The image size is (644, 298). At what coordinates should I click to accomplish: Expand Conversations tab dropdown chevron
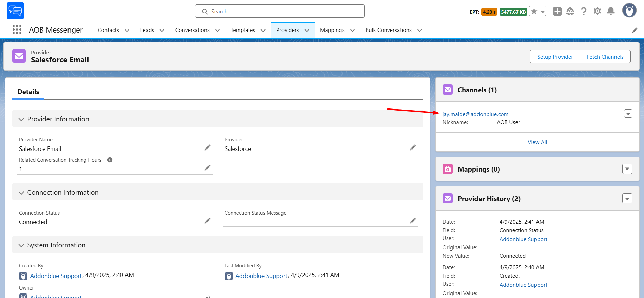tap(218, 30)
